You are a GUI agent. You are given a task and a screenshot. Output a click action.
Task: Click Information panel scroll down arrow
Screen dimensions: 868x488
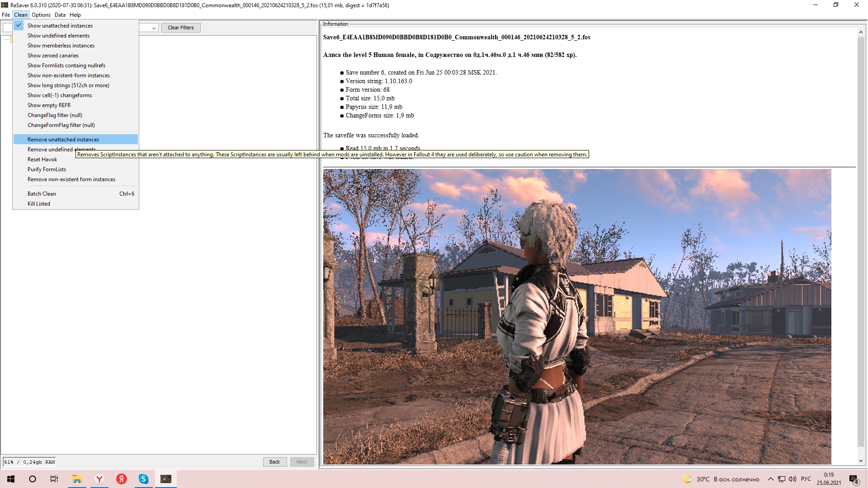[x=861, y=461]
